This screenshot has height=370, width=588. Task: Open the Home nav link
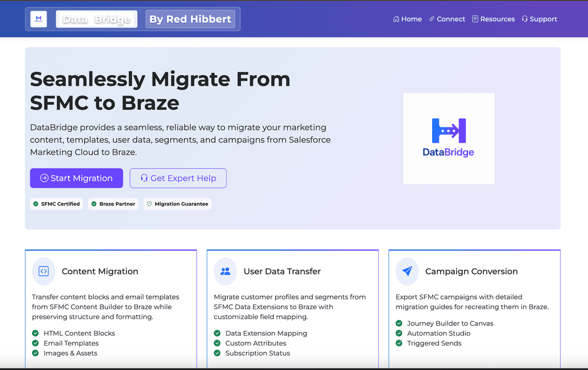pyautogui.click(x=407, y=19)
